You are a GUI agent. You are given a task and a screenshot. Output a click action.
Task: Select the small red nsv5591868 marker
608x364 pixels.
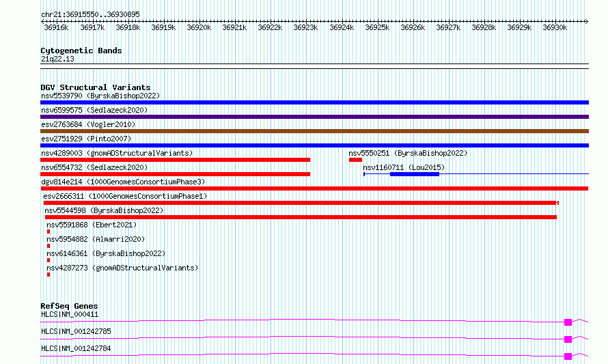(x=49, y=232)
